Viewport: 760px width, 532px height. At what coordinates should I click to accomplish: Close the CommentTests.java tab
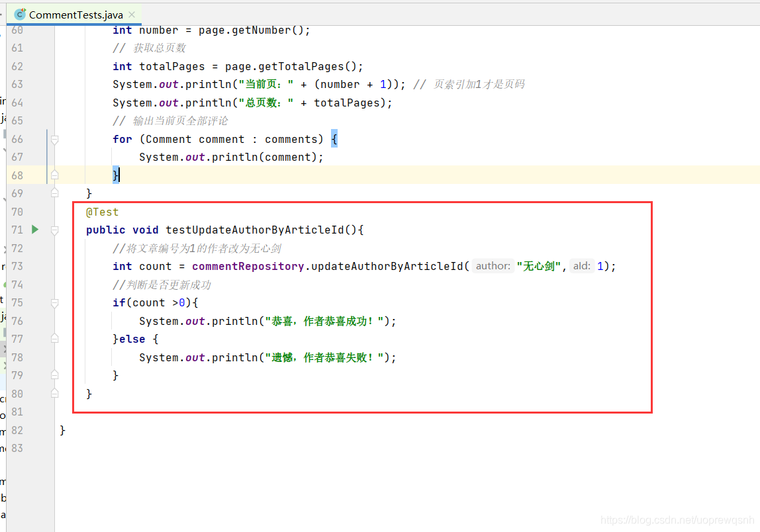coord(132,15)
